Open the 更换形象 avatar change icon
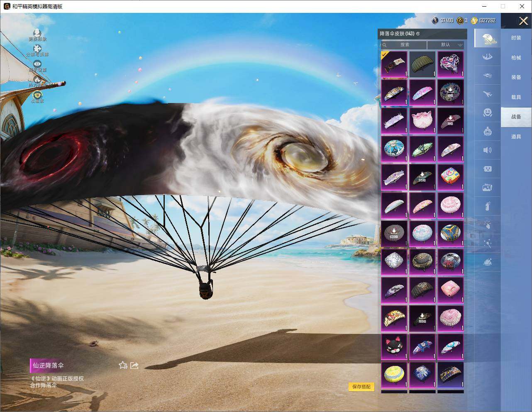The image size is (532, 412). [x=37, y=33]
